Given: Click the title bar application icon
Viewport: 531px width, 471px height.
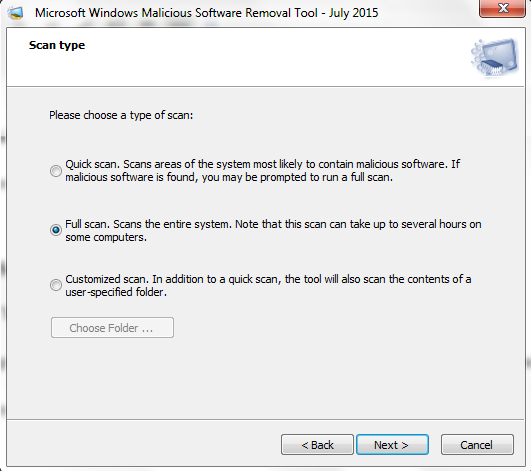Looking at the screenshot, I should click(x=16, y=13).
